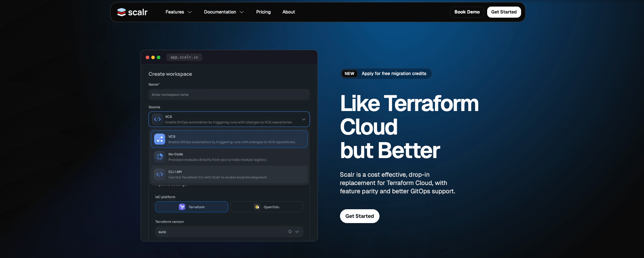The height and width of the screenshot is (258, 644).
Task: Select OpenTofu as IaC platform
Action: coord(267,207)
